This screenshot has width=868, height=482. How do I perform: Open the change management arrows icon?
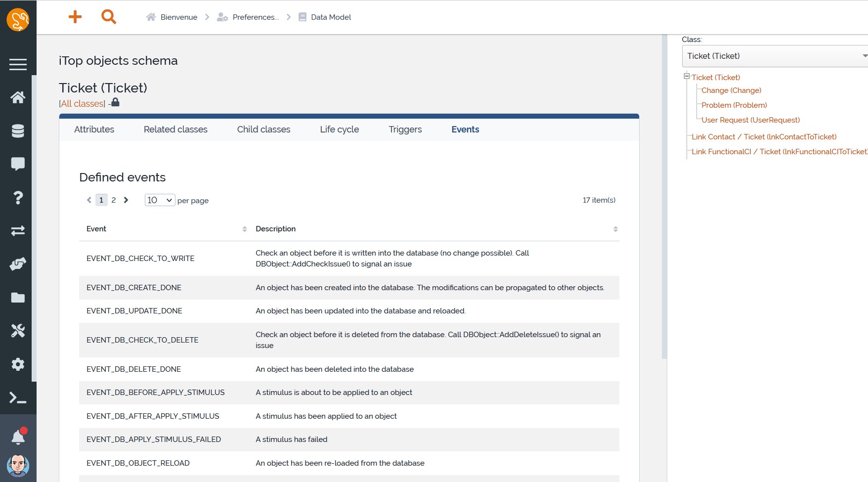coord(18,231)
